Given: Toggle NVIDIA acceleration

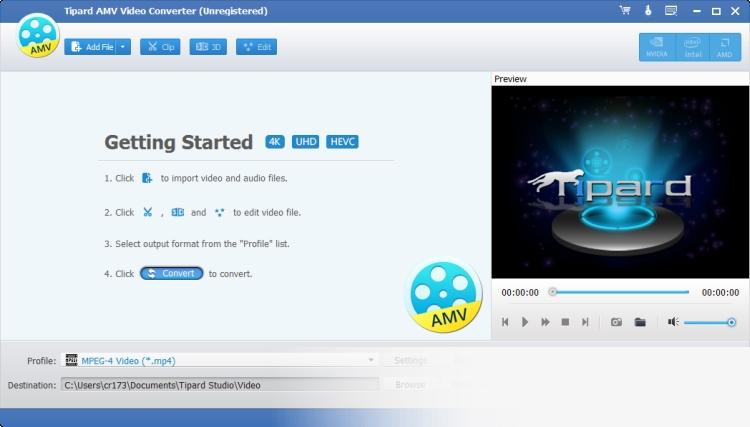Looking at the screenshot, I should coord(657,47).
